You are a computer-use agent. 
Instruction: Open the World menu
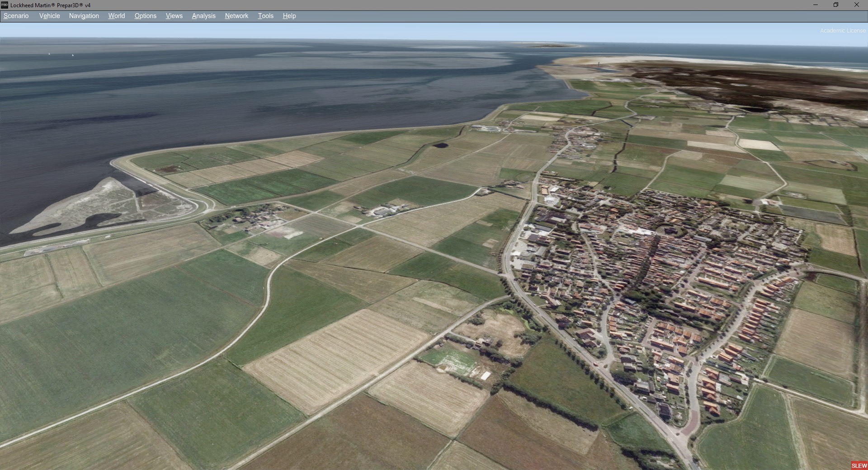coord(117,16)
